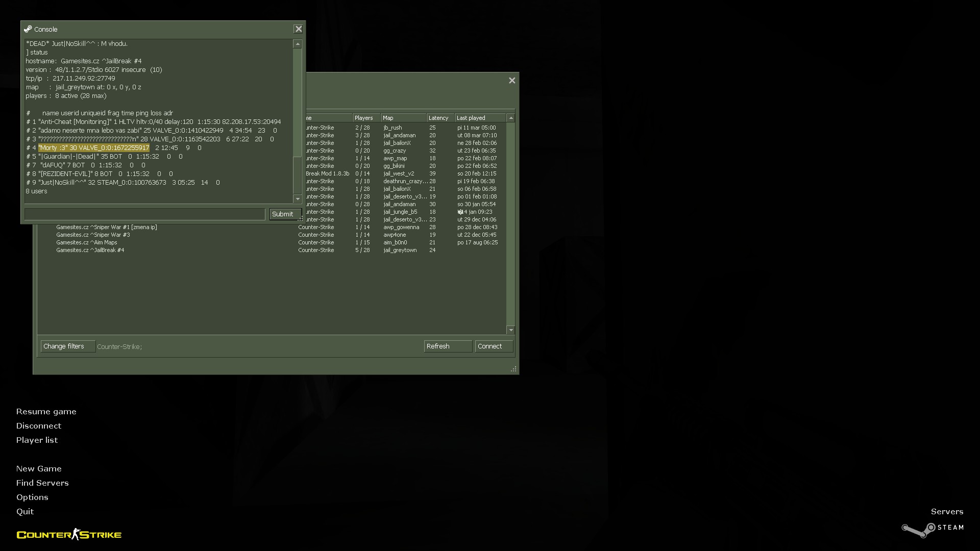Screen dimensions: 980x551
Task: Click the Steam logo in the corner
Action: 933,530
